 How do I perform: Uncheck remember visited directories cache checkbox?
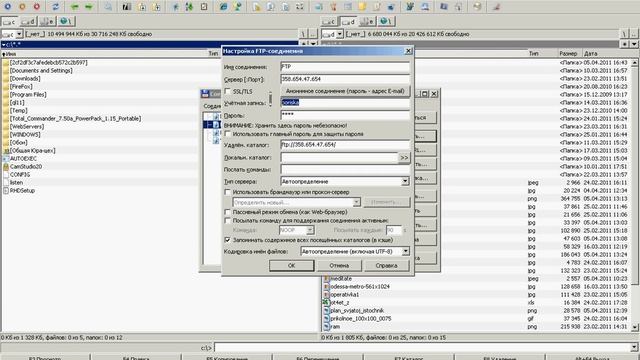click(228, 240)
